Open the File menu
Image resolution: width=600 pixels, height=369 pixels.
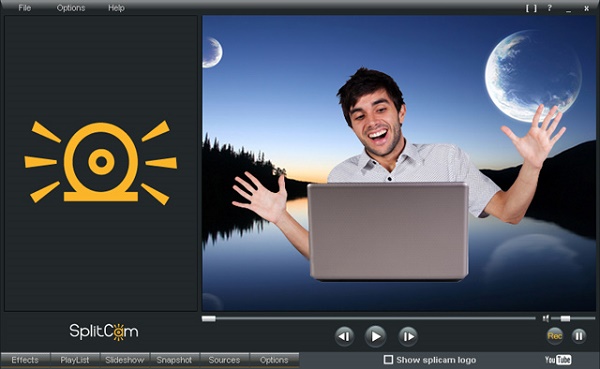pyautogui.click(x=24, y=8)
